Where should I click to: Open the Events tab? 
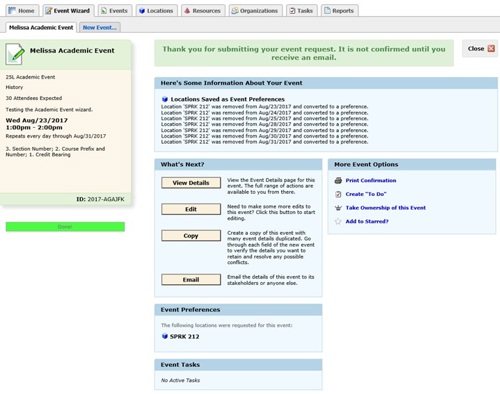pos(115,11)
